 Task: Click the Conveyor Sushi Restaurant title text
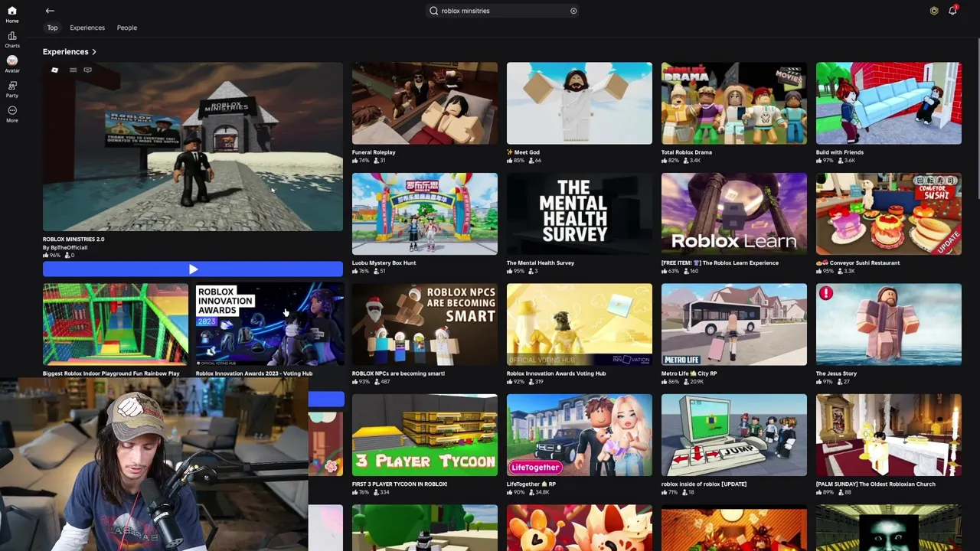[x=858, y=262]
